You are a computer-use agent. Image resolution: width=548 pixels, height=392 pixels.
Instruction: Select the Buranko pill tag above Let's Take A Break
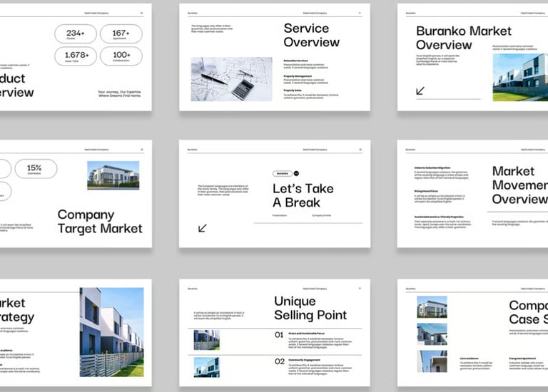[x=283, y=173]
